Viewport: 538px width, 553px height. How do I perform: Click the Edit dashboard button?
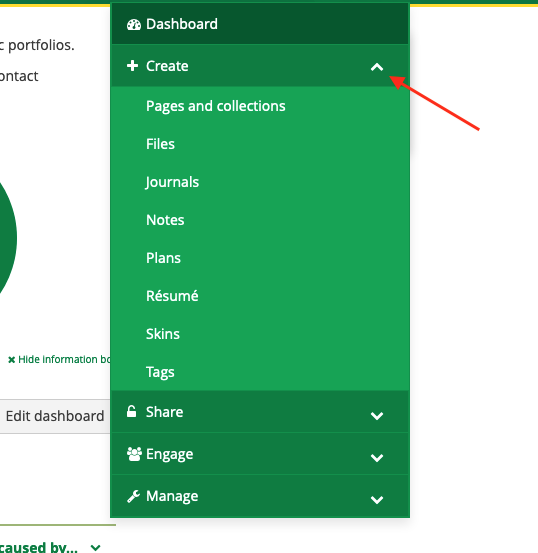click(55, 416)
